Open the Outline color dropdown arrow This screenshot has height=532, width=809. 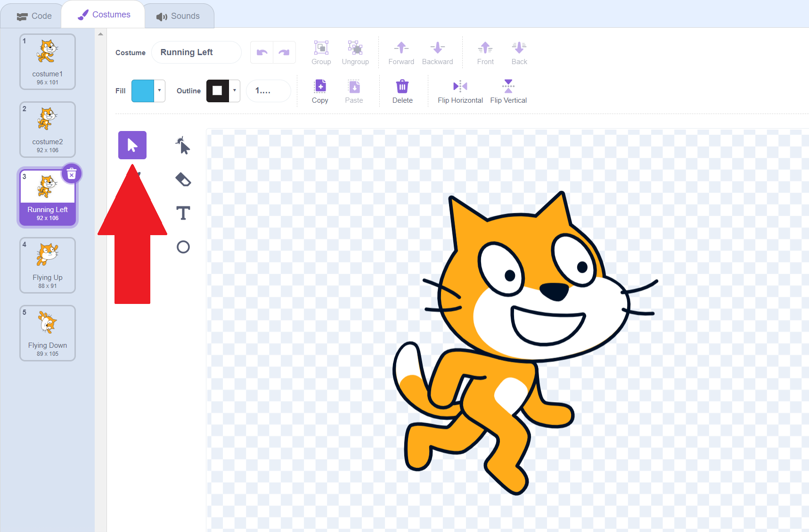(x=235, y=90)
